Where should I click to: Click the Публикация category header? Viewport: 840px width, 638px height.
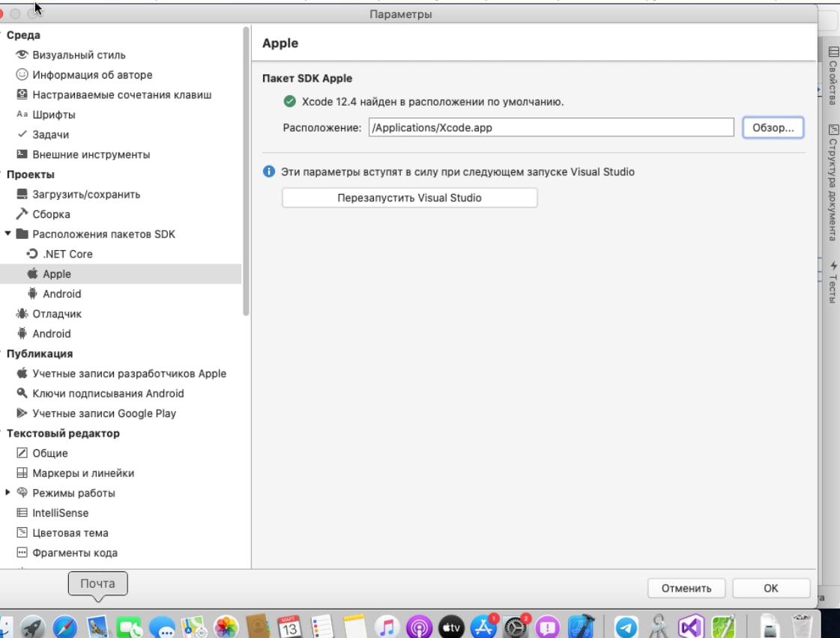coord(40,353)
